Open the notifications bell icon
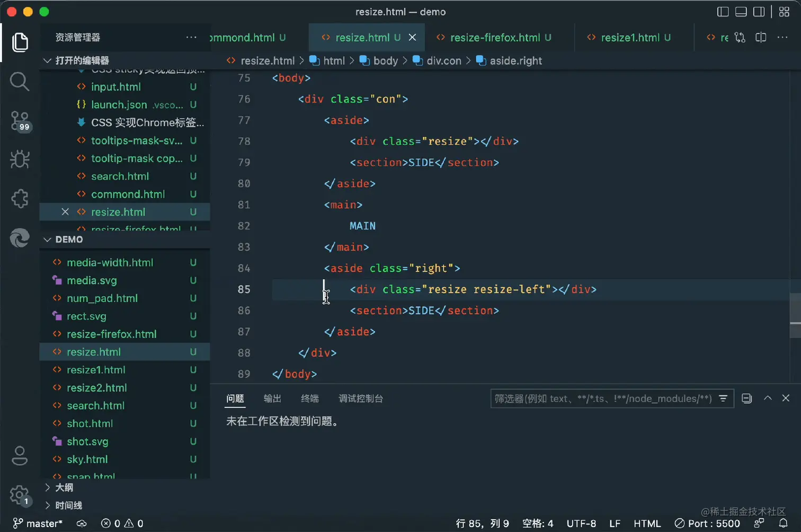 pos(784,524)
